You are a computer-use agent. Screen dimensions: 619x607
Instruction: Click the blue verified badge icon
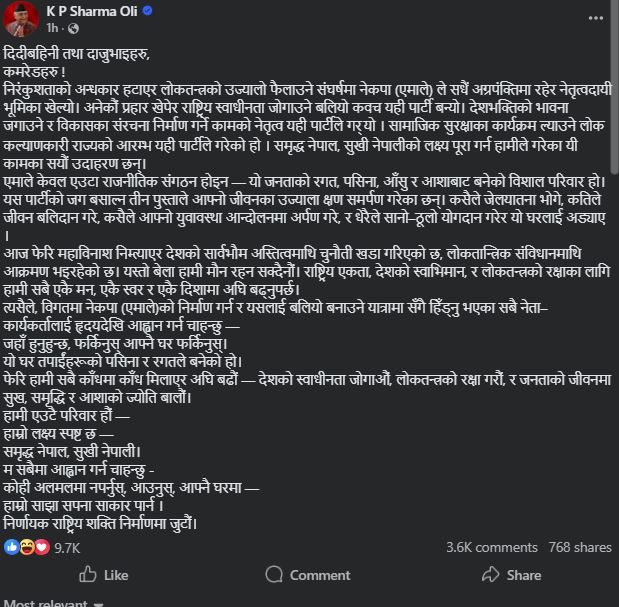click(x=148, y=11)
